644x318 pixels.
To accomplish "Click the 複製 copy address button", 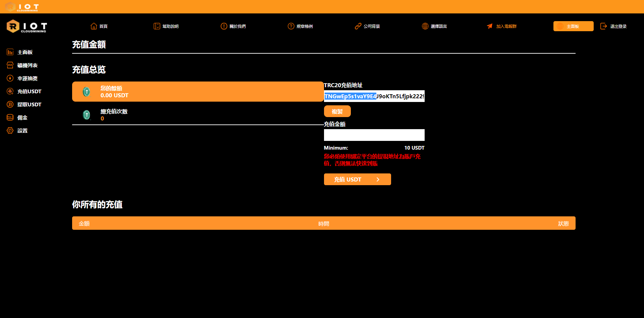I will pos(337,111).
